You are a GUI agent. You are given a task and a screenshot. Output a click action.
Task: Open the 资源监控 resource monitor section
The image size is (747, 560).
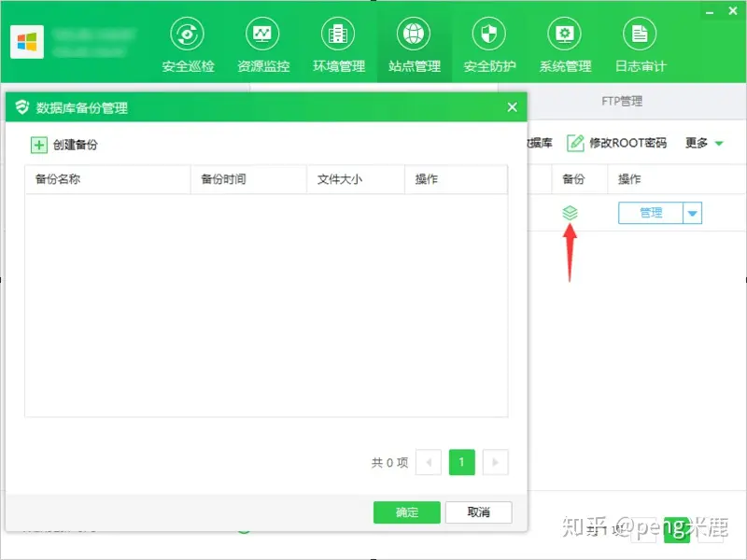click(x=263, y=45)
